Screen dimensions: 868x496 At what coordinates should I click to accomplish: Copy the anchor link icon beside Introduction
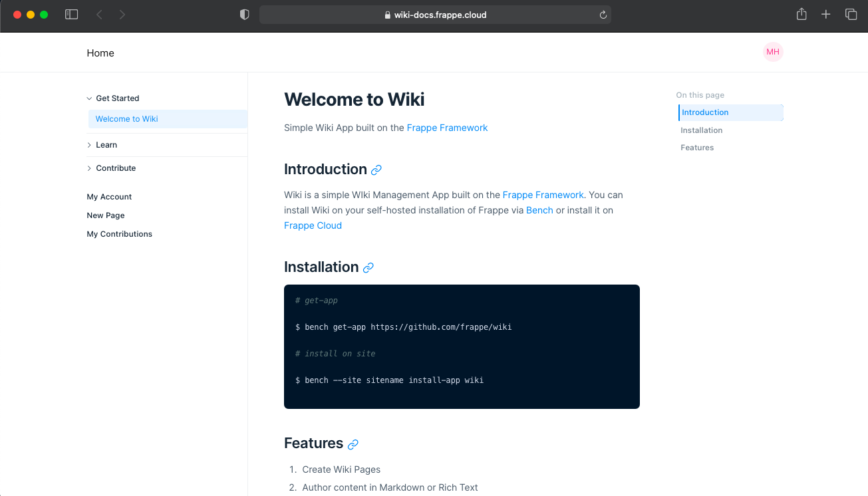(376, 170)
